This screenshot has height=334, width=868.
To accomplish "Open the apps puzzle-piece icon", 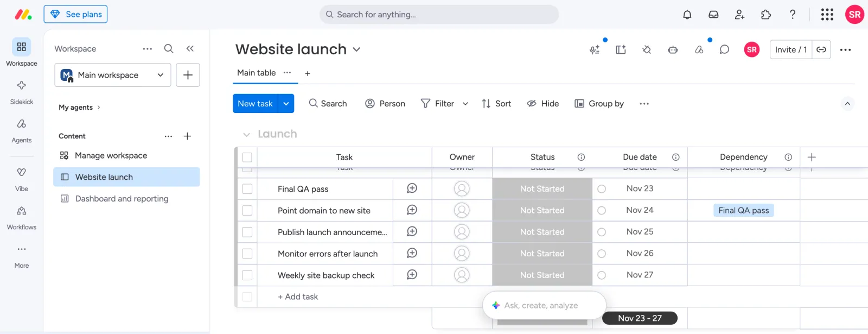I will (x=766, y=15).
